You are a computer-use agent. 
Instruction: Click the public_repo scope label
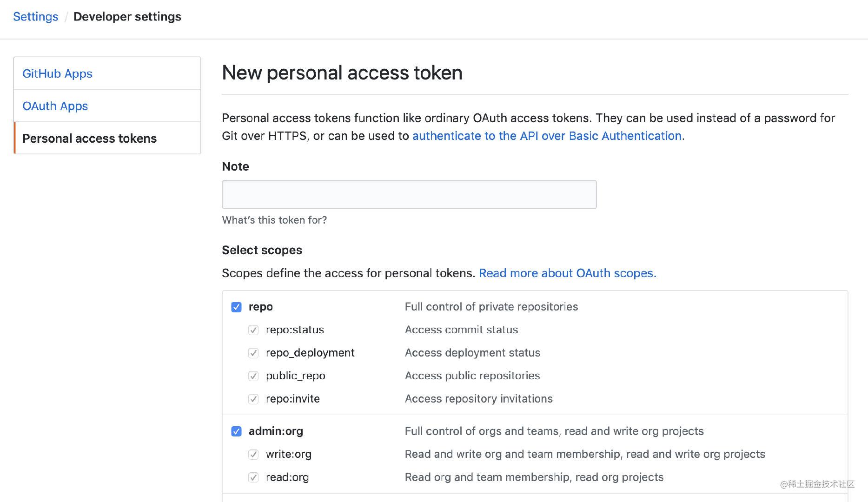click(x=296, y=376)
